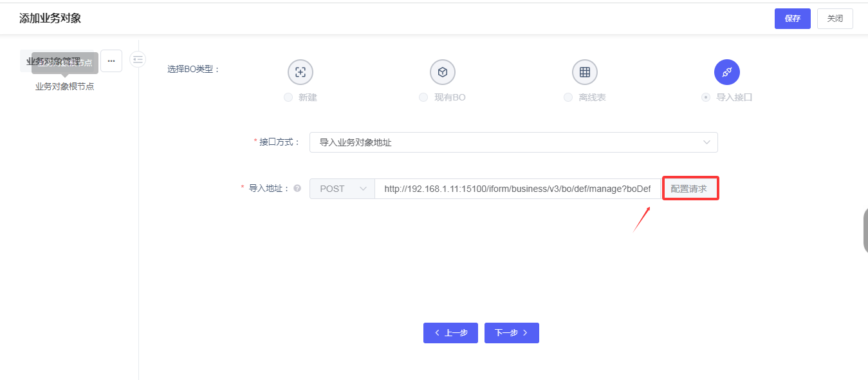
Task: Select the 现有BO radio button
Action: tap(423, 97)
